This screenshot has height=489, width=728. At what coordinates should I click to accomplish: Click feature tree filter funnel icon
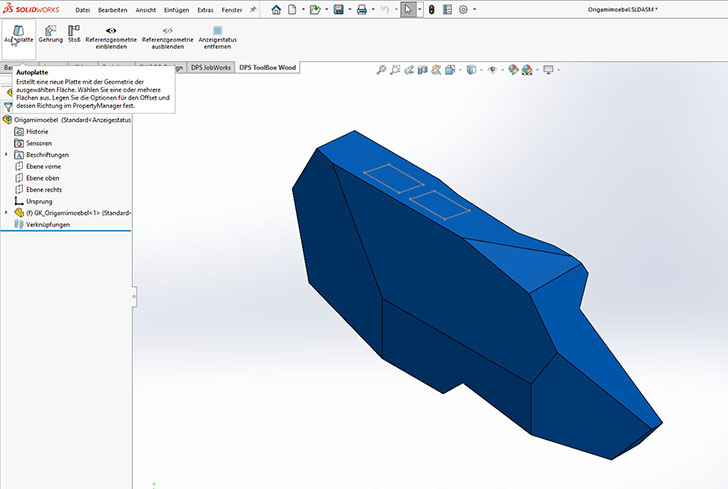coord(8,107)
